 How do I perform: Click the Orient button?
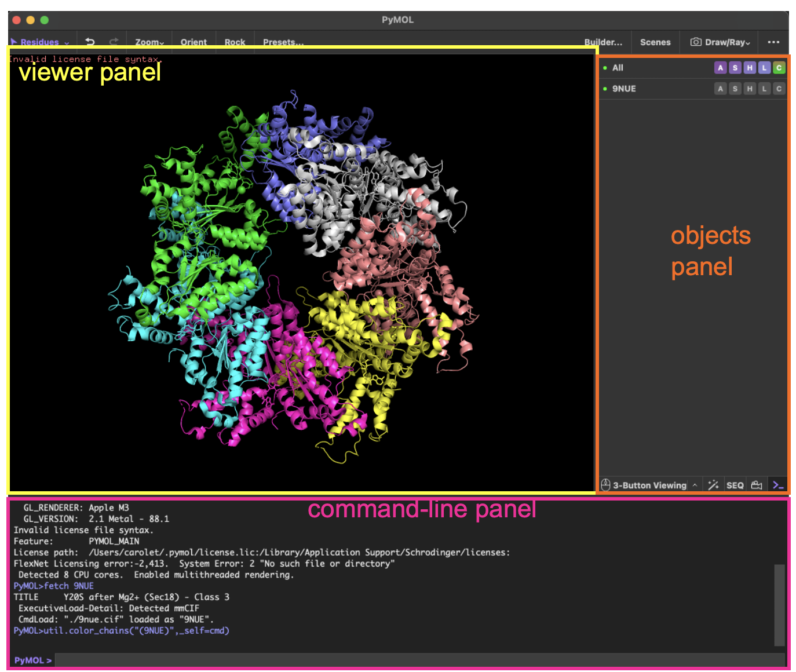click(193, 42)
